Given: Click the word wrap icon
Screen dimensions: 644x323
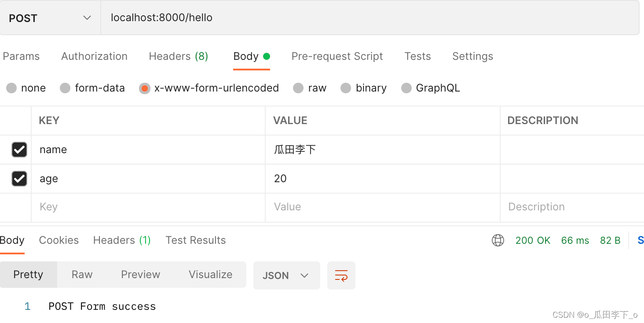Looking at the screenshot, I should point(341,275).
